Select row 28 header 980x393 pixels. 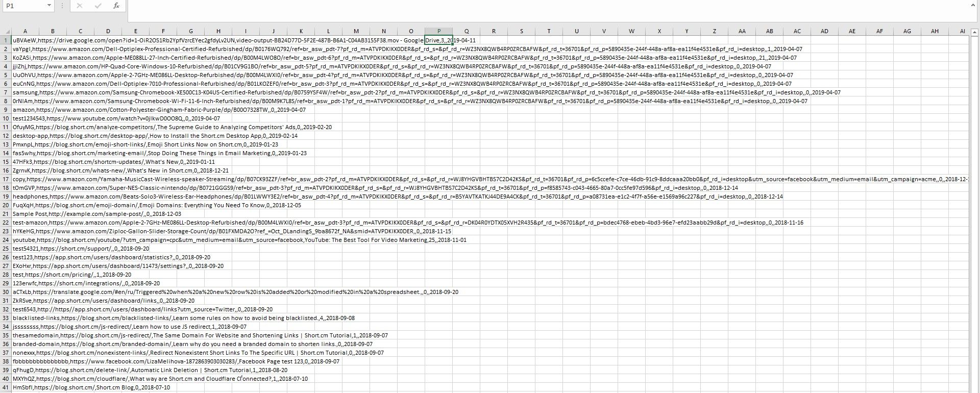(6, 274)
